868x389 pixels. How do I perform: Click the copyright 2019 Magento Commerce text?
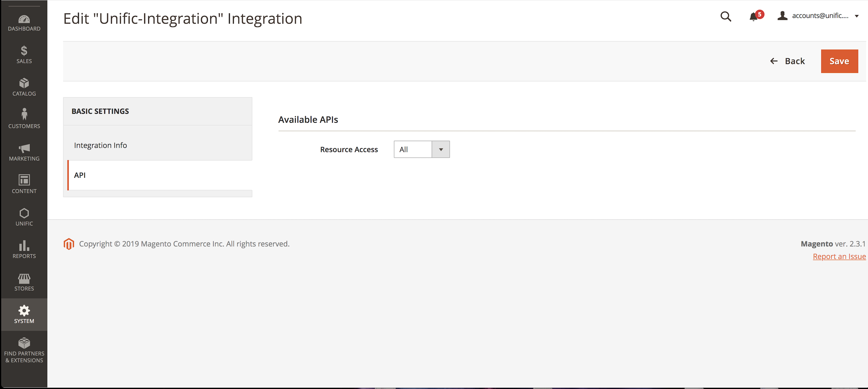click(x=184, y=243)
